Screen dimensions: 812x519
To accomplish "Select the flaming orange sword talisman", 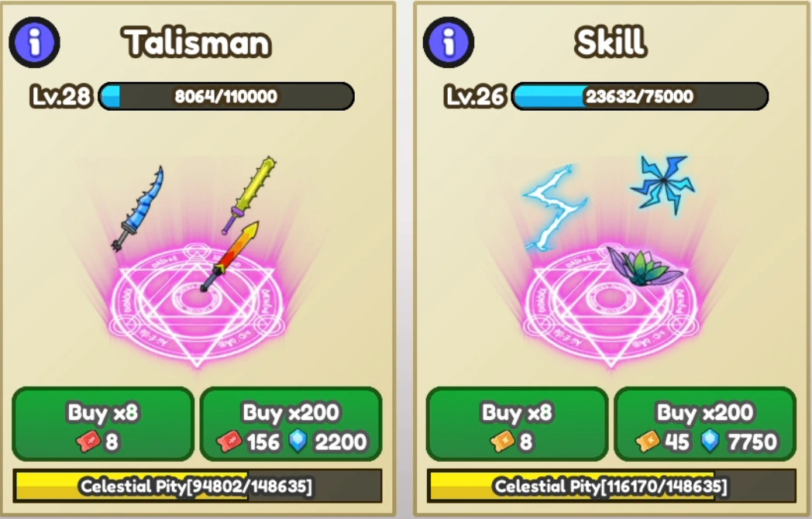I will point(230,256).
